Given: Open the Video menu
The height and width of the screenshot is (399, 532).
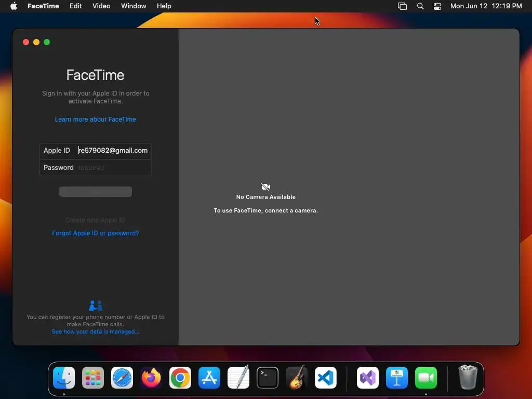Looking at the screenshot, I should point(101,6).
